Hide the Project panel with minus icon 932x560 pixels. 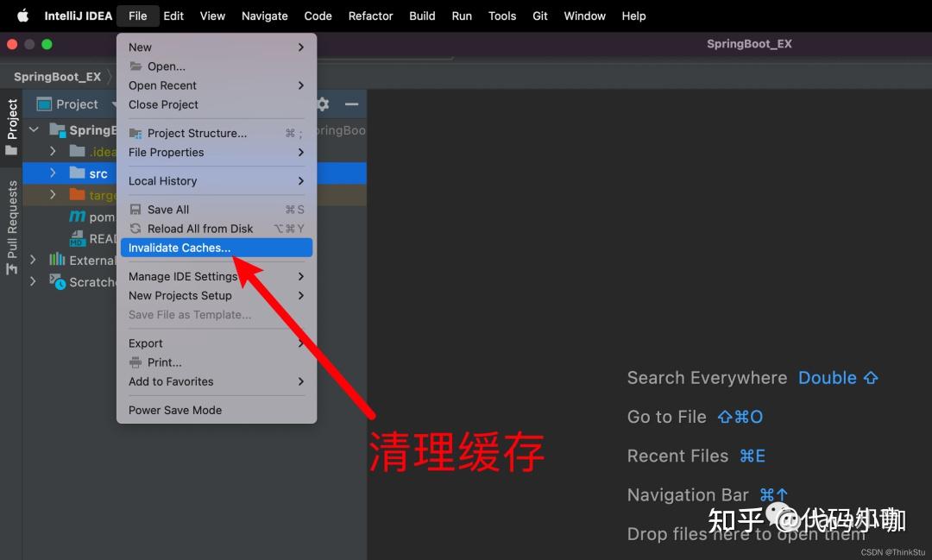point(351,104)
